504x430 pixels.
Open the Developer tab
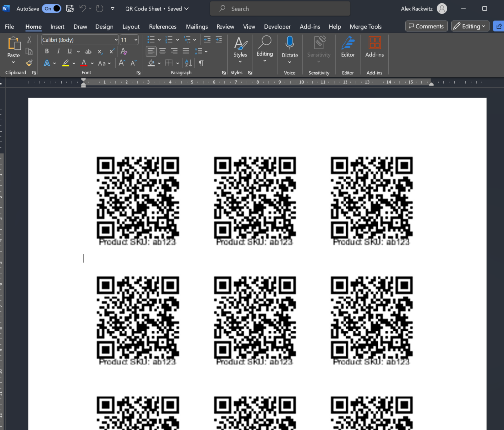(277, 27)
